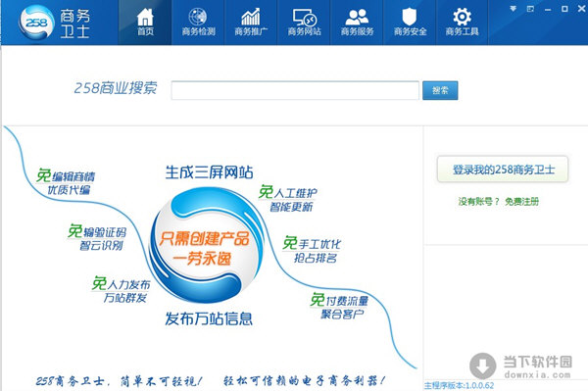Viewport: 588px width, 391px height.
Task: Switch to the 商务推广 tab
Action: tap(251, 23)
